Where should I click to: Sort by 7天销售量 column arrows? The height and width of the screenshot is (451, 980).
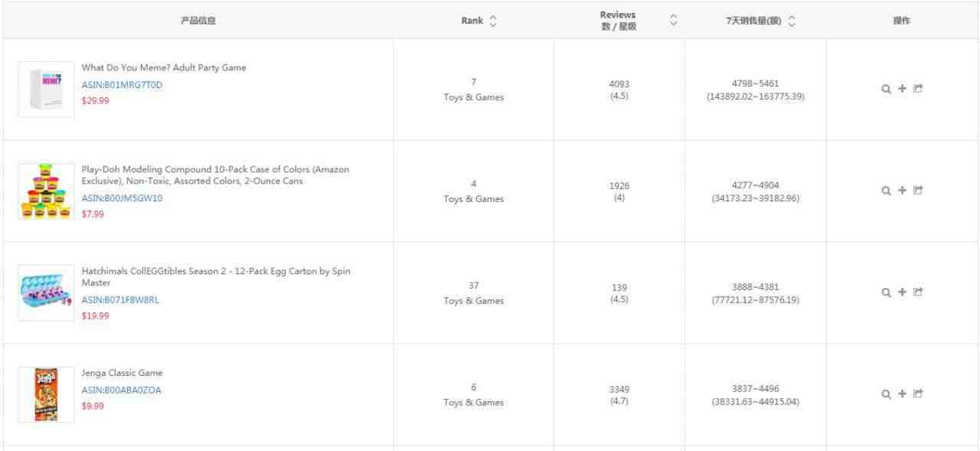click(790, 21)
